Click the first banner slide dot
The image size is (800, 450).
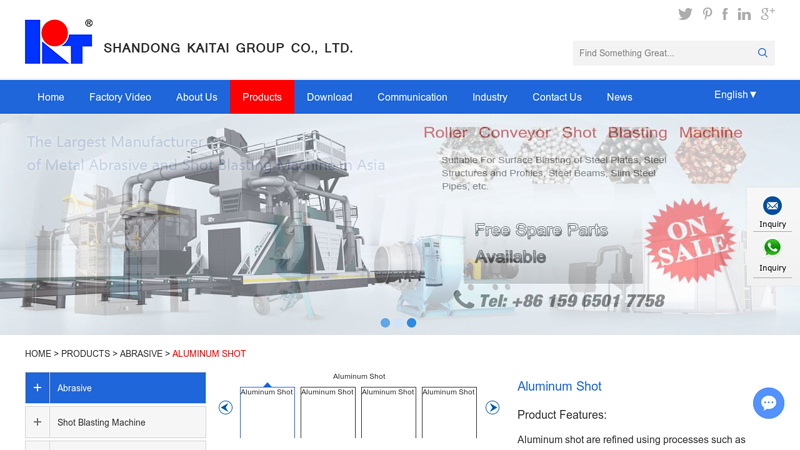(385, 322)
